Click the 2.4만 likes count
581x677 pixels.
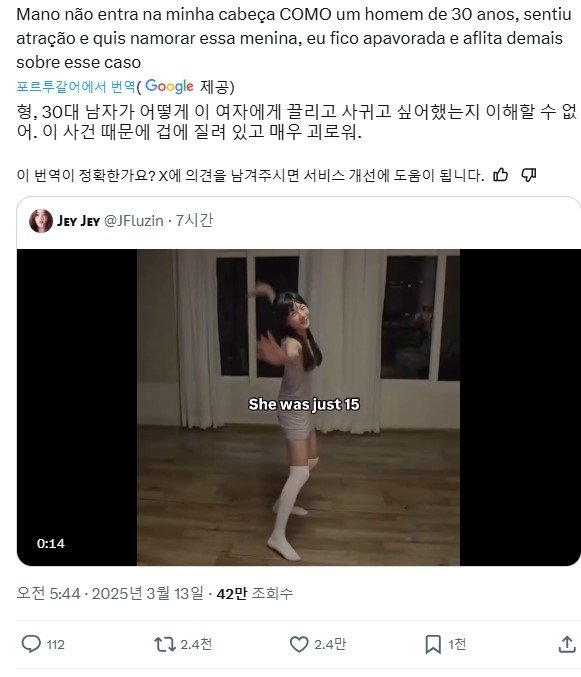pyautogui.click(x=330, y=644)
